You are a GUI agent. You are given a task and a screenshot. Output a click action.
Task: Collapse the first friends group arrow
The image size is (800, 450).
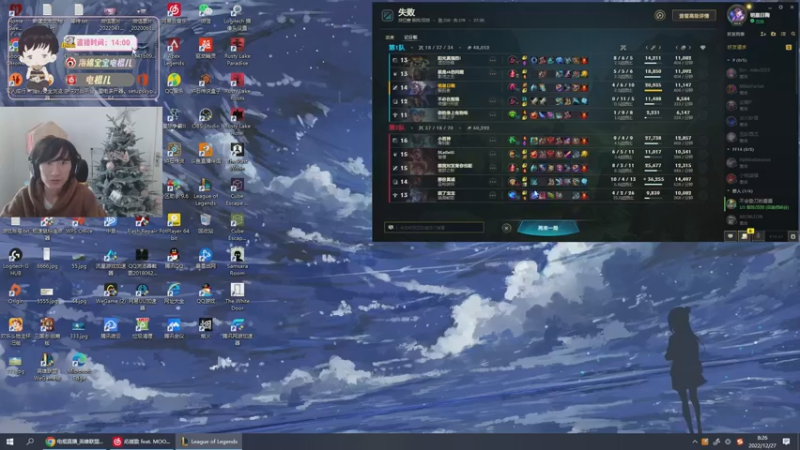point(729,60)
